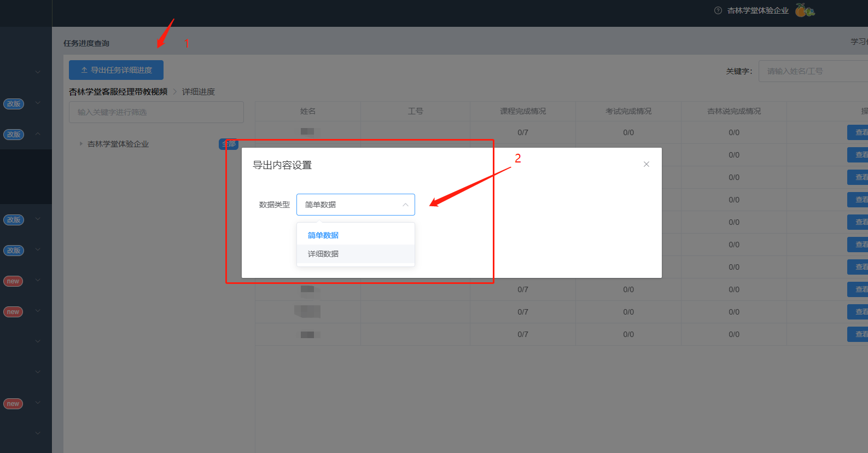Collapse the sidebar menu with the up chevron
Viewport: 868px width, 453px height.
point(38,133)
